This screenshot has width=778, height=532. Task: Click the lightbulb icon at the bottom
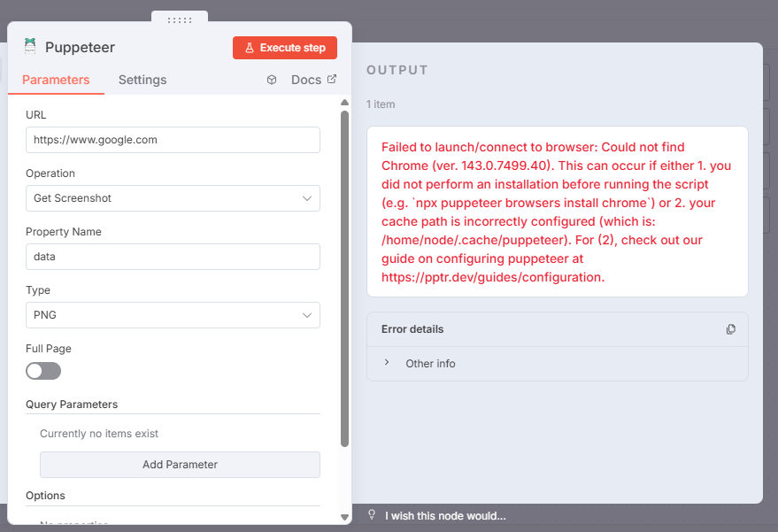(x=373, y=515)
